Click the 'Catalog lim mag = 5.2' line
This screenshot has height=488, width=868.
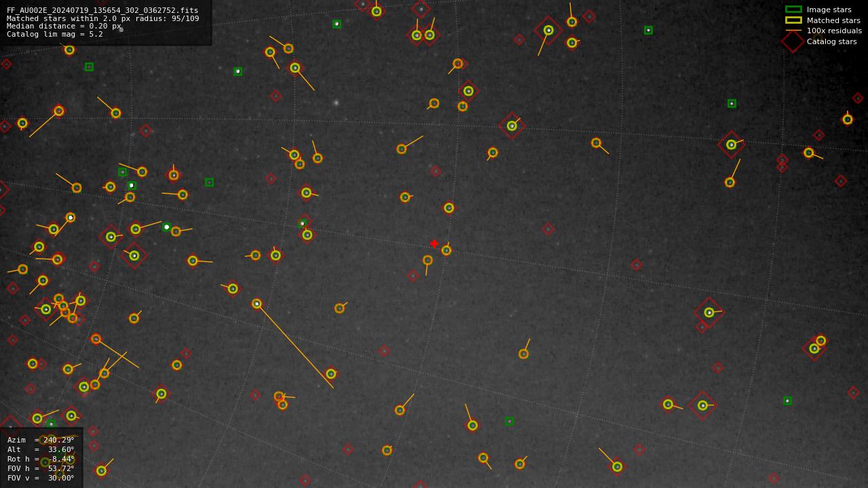55,35
